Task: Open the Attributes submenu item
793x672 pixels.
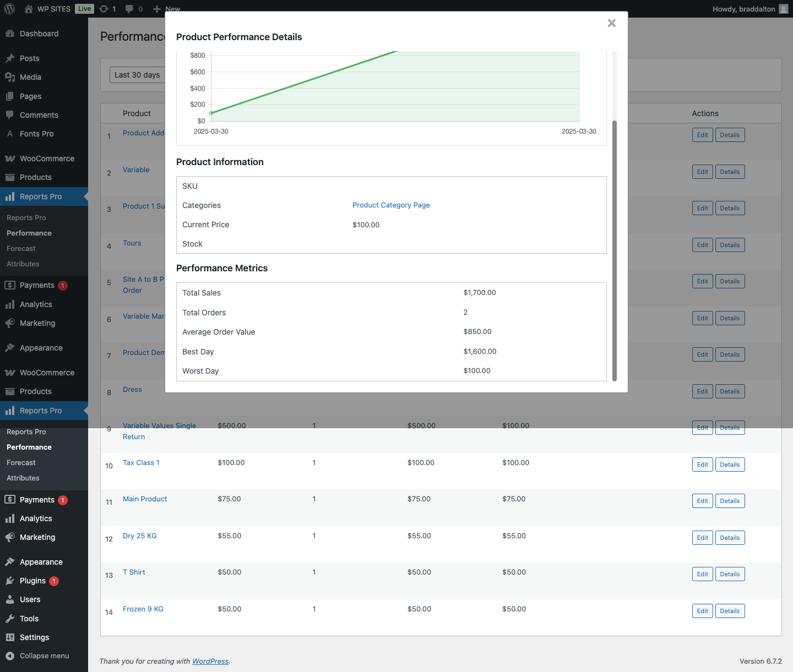Action: click(x=23, y=478)
